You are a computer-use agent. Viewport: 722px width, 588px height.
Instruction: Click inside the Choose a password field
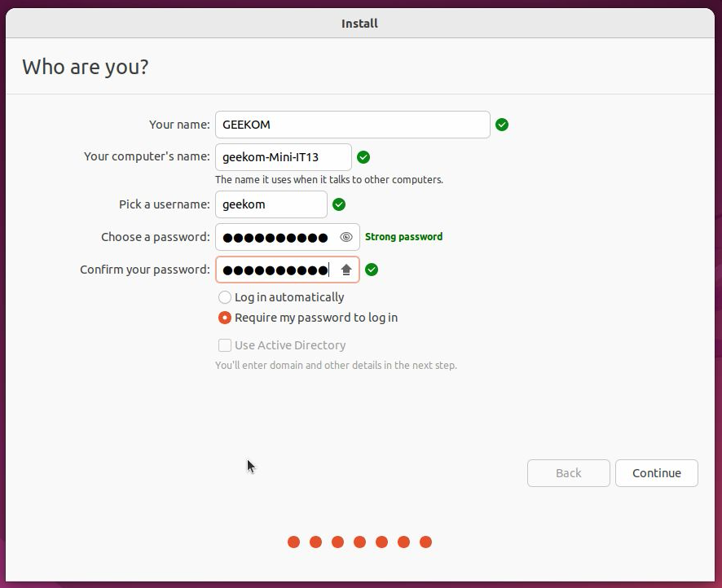point(275,237)
